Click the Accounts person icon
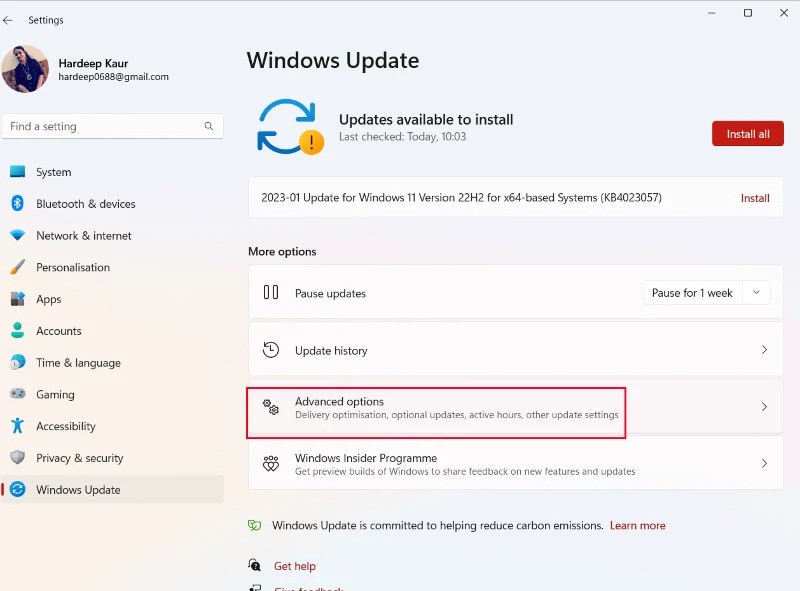This screenshot has height=591, width=800. [17, 330]
